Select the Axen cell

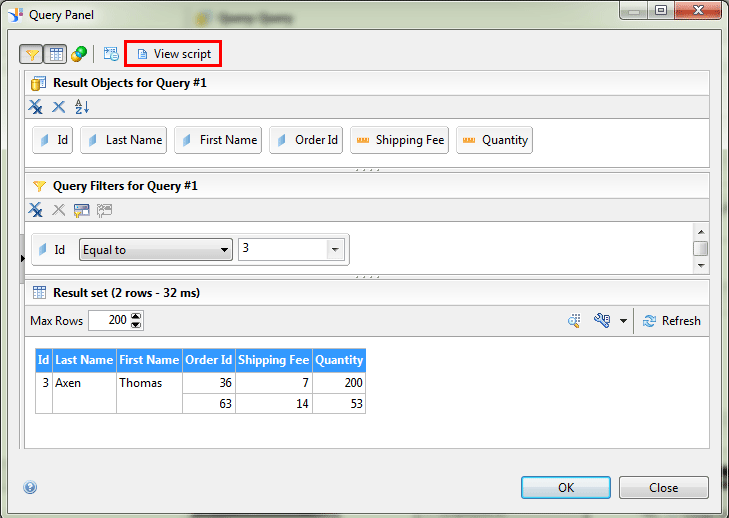coord(84,392)
